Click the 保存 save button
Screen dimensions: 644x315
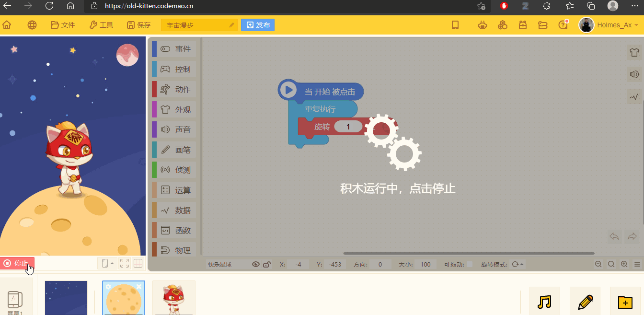pos(138,25)
